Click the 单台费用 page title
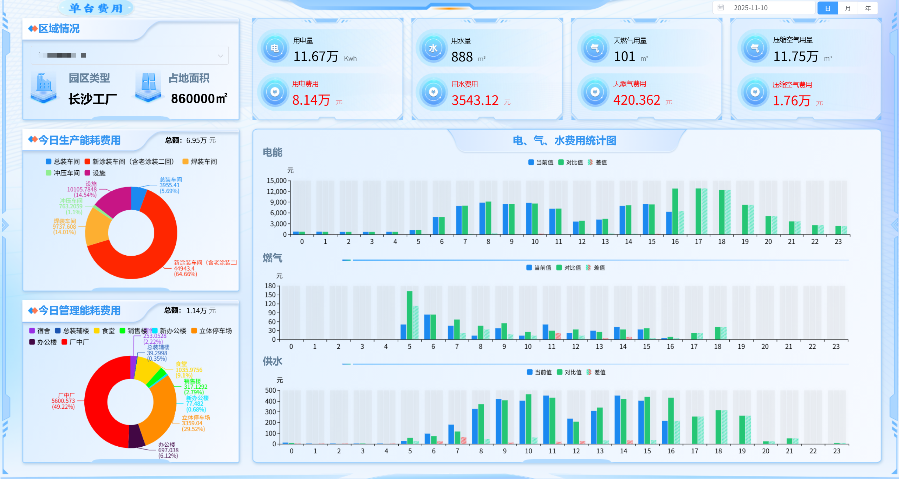This screenshot has width=899, height=479. pyautogui.click(x=97, y=7)
